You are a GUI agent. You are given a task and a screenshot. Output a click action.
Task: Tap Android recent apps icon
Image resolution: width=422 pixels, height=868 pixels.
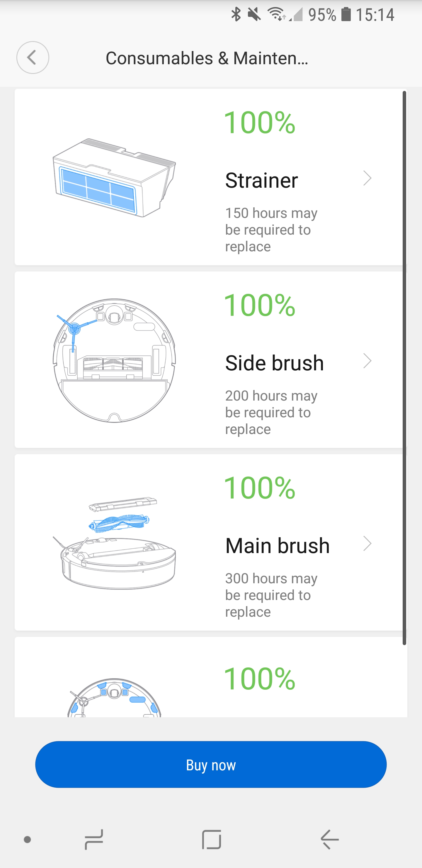click(94, 839)
